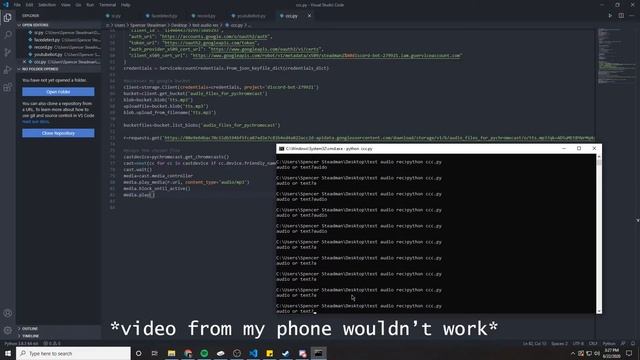The width and height of the screenshot is (640, 360).
Task: Click the feedback icon in status bar
Action: coord(623,344)
